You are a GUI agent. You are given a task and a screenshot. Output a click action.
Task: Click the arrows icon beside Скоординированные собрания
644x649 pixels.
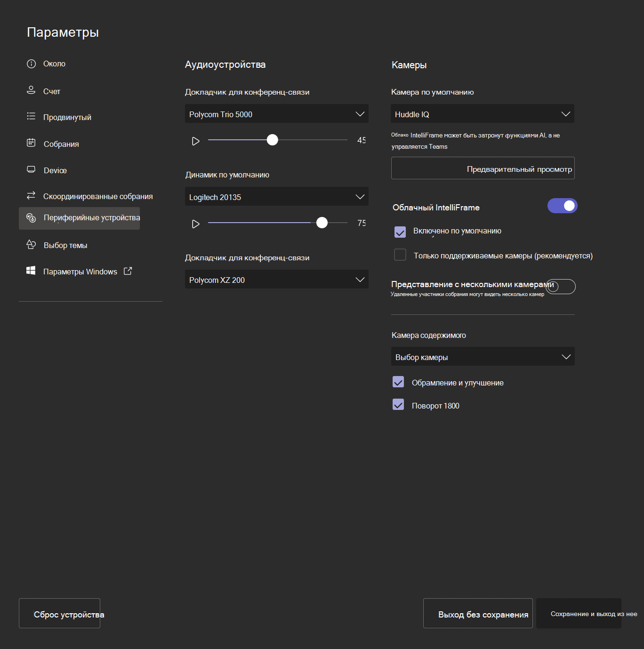coord(31,195)
